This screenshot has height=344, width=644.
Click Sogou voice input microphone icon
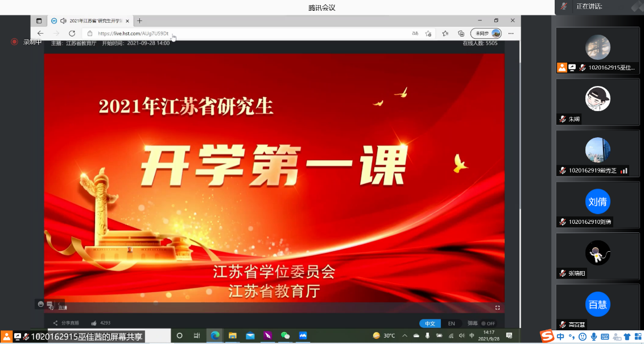pos(593,337)
